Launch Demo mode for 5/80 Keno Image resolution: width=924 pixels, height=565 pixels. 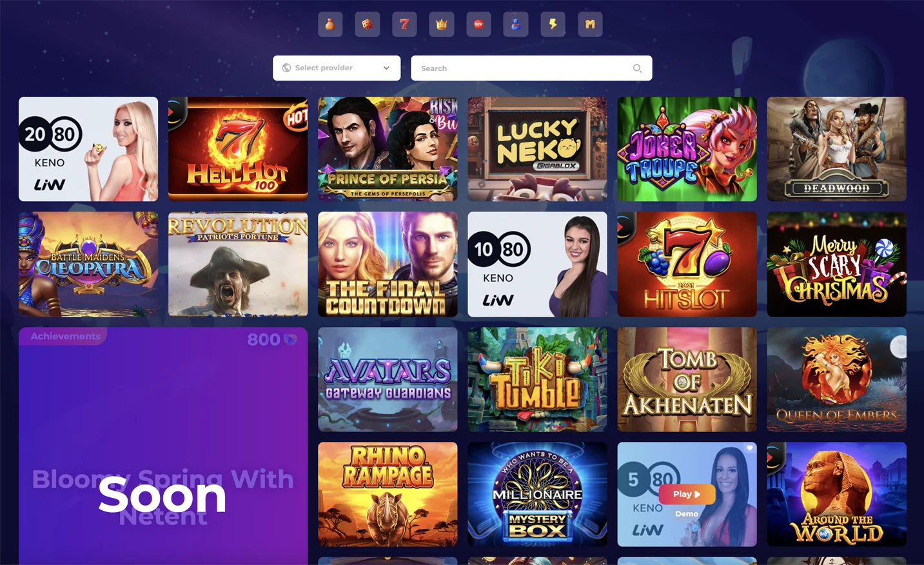click(x=687, y=514)
